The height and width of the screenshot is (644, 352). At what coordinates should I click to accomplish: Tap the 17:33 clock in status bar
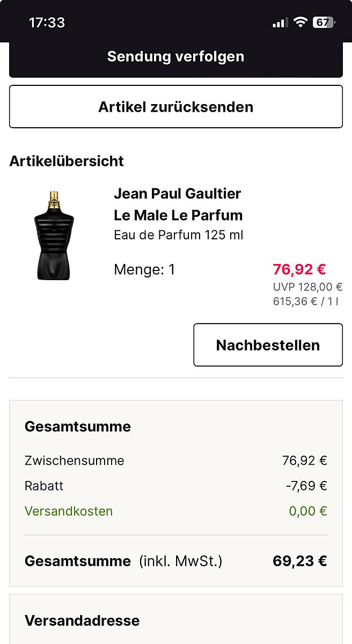coord(47,23)
